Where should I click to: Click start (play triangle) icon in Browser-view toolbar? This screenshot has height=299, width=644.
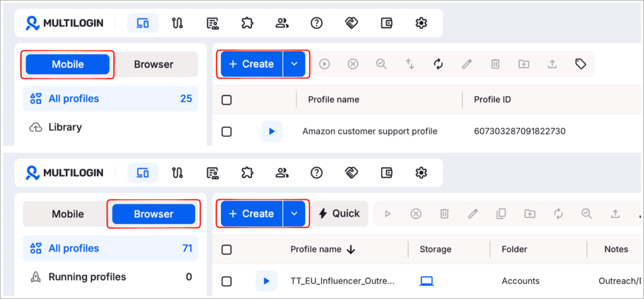[387, 213]
